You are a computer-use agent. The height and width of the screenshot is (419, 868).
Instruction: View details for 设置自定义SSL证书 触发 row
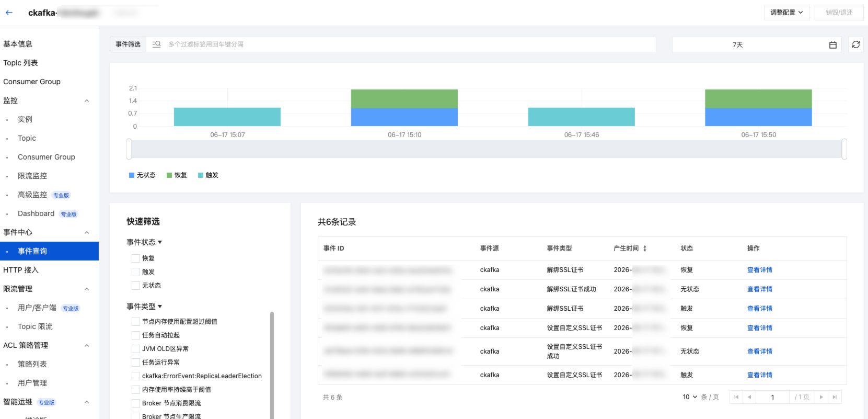click(760, 375)
